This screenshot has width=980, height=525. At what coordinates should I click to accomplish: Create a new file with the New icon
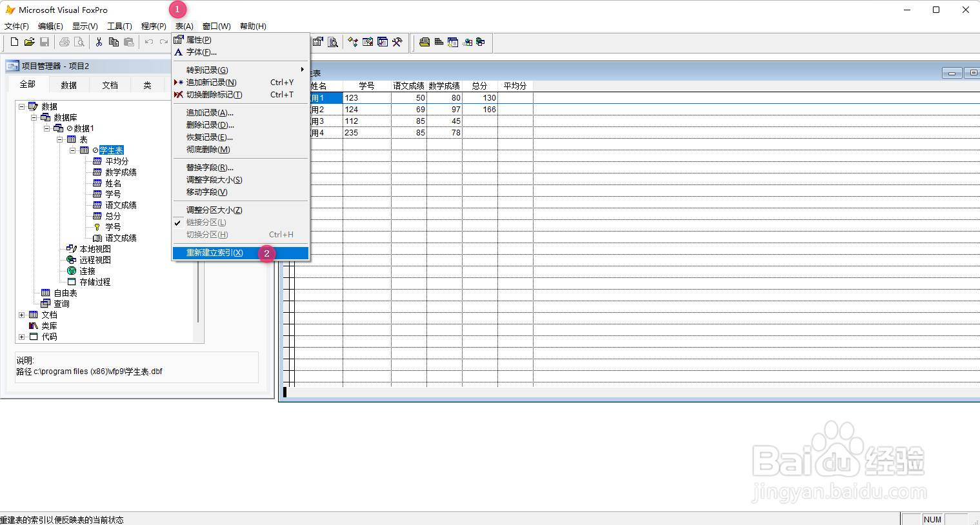[x=14, y=42]
